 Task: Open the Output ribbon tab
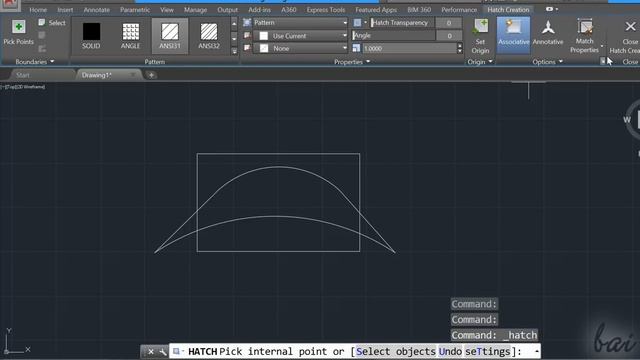227,9
